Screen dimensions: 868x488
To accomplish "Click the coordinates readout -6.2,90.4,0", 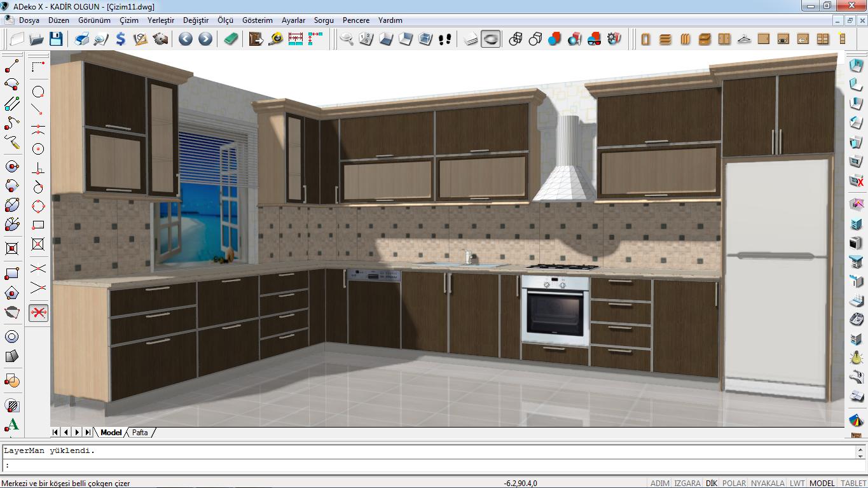I will [520, 484].
